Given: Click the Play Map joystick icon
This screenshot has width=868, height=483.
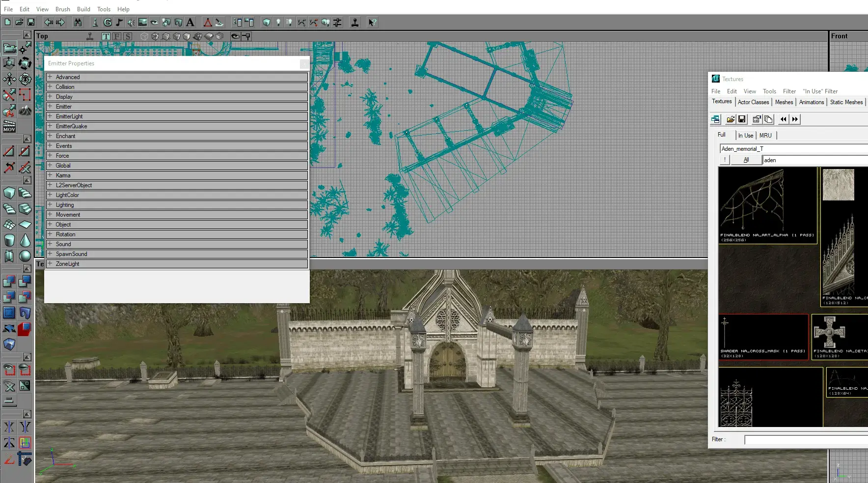Looking at the screenshot, I should pos(354,22).
